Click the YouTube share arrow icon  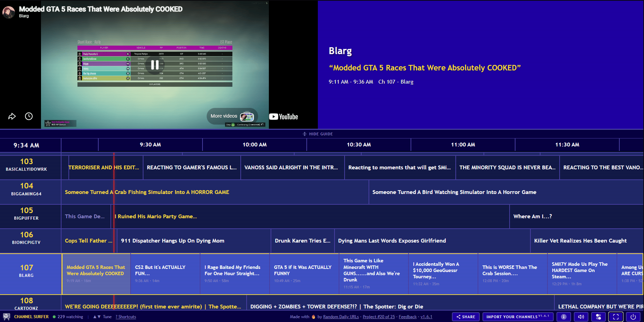click(12, 116)
